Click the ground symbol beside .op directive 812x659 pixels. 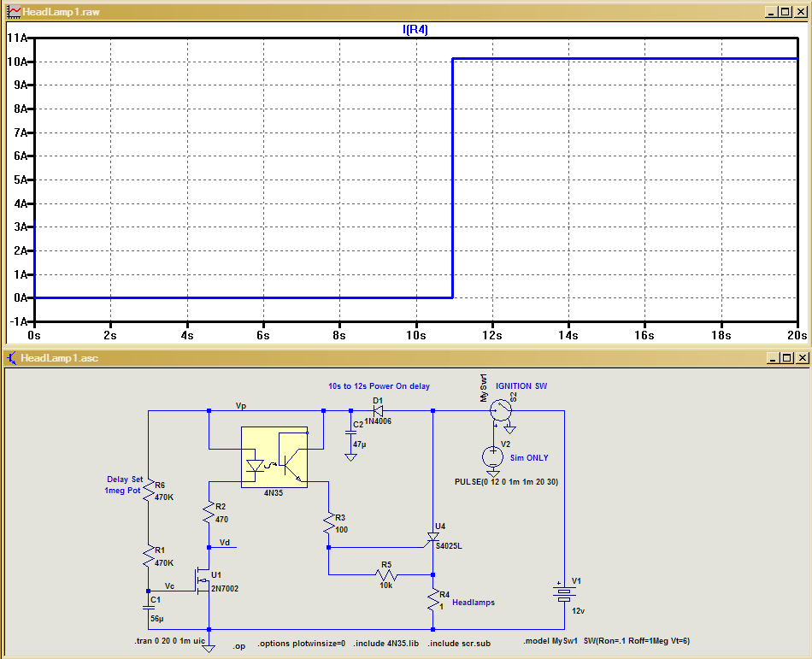[x=209, y=649]
